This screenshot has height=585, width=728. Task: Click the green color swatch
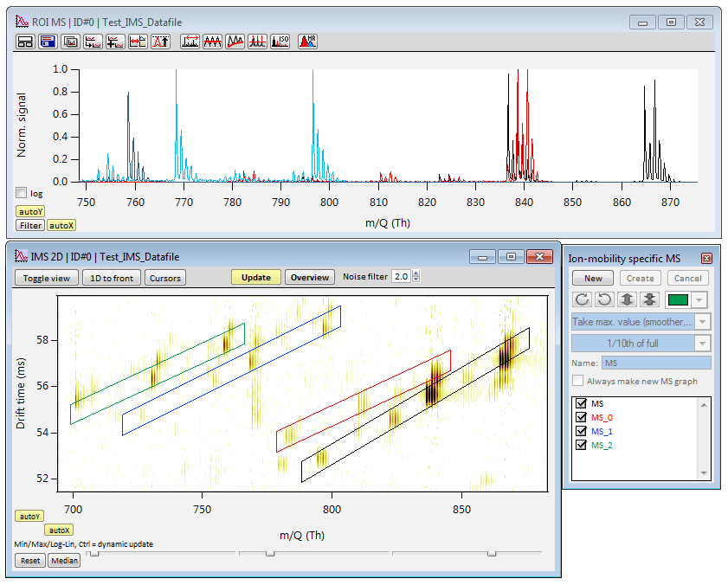click(678, 300)
